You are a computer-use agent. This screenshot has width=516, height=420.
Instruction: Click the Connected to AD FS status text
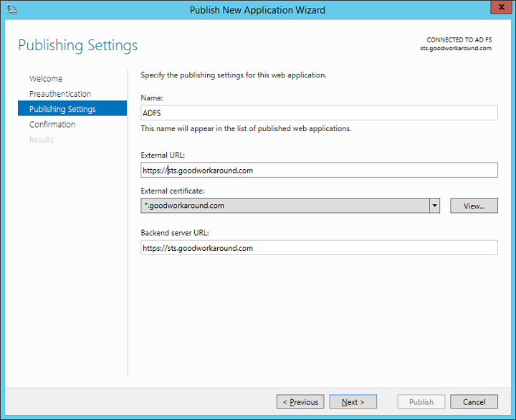(x=459, y=40)
